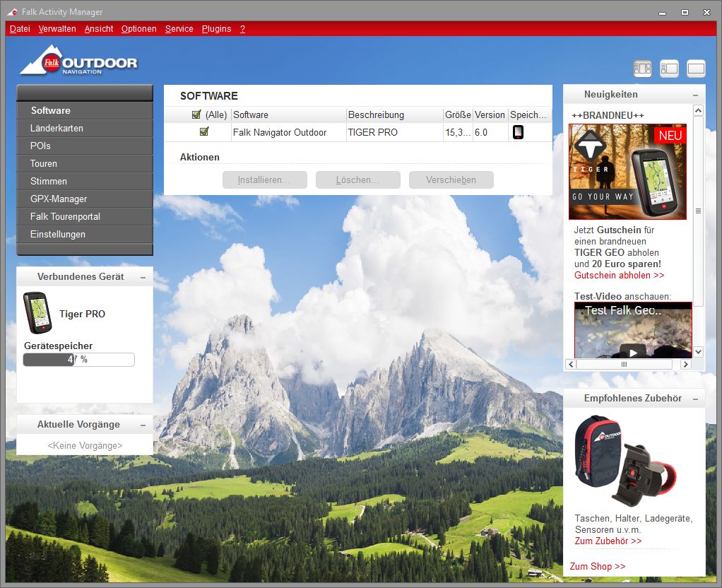Sort by the Beschreibung column header
Image resolution: width=722 pixels, height=588 pixels.
[395, 114]
